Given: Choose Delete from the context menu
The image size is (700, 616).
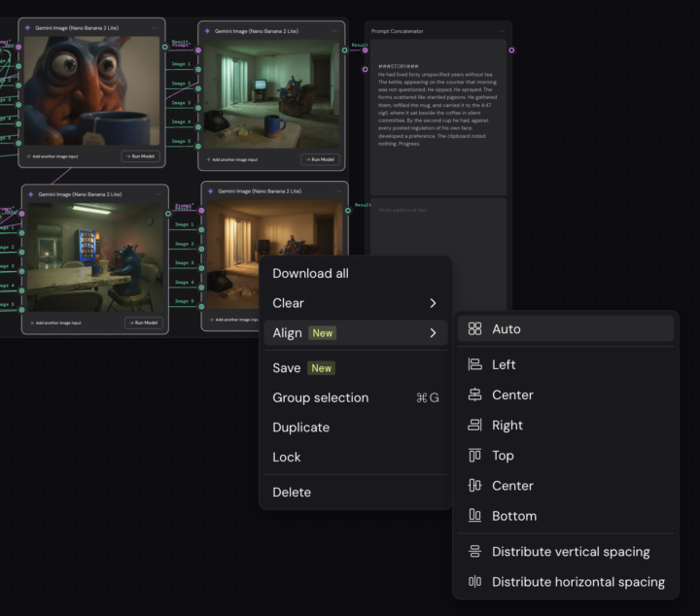Looking at the screenshot, I should coord(356,492).
